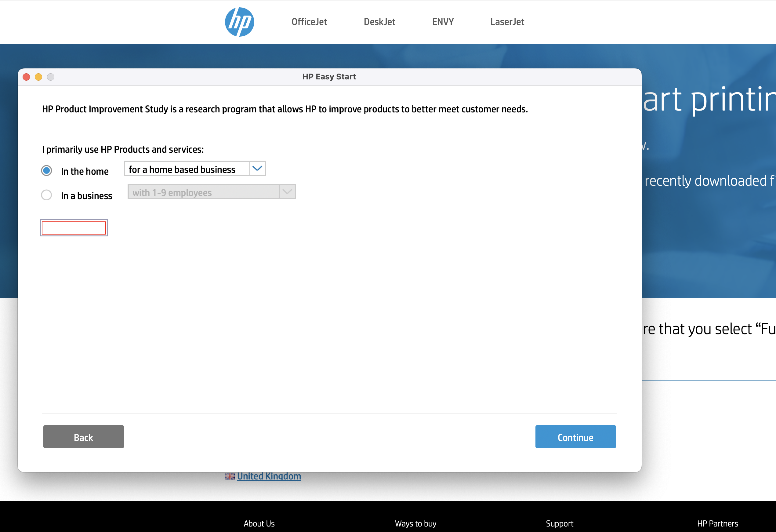Click the HP logo icon
Screen dimensions: 776x532
tap(239, 22)
